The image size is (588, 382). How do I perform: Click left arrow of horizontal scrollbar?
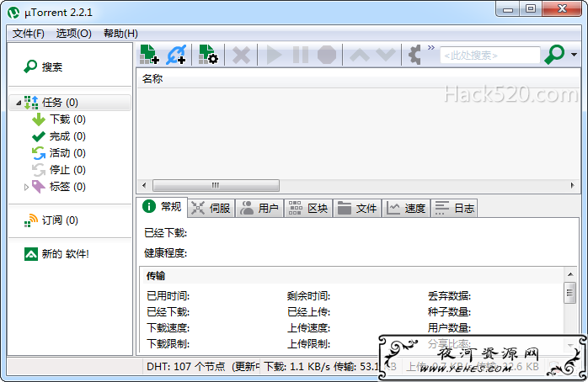144,185
